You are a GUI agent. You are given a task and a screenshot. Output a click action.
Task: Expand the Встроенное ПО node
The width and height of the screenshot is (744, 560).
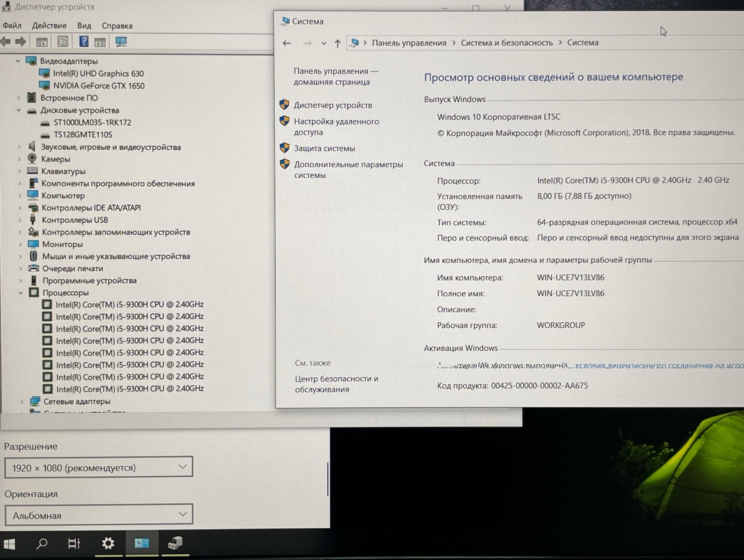19,98
